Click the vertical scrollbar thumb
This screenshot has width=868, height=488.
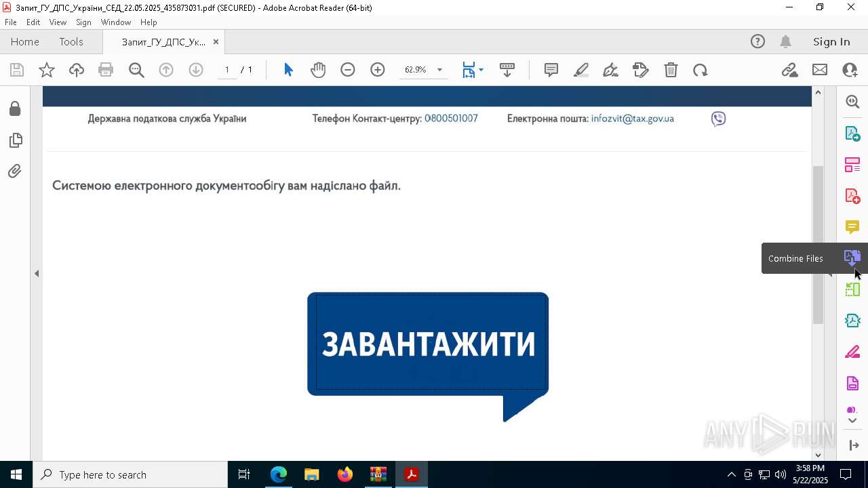point(818,244)
